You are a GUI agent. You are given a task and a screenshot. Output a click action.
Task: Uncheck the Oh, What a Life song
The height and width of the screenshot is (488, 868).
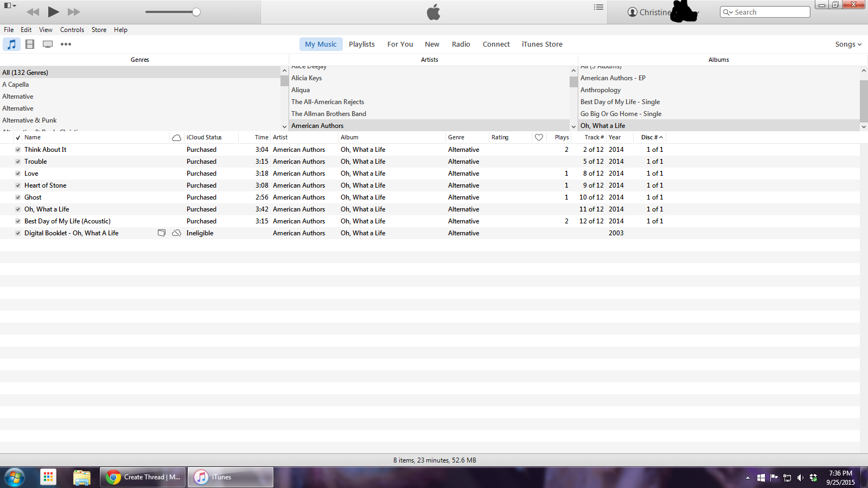(x=18, y=209)
